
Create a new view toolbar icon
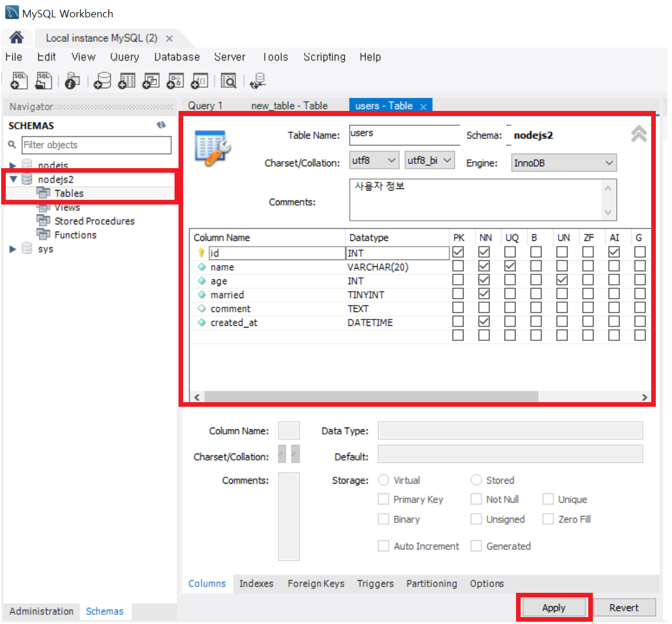[151, 80]
